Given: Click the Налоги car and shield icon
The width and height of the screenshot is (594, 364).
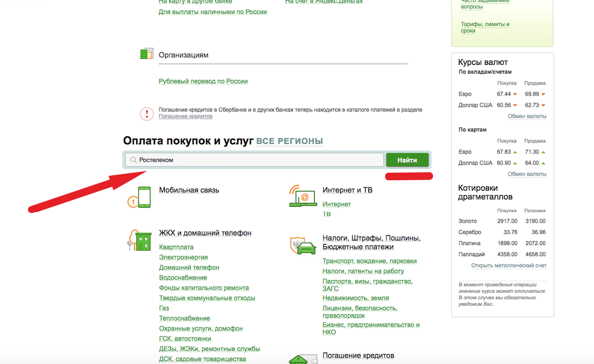Looking at the screenshot, I should tap(303, 245).
